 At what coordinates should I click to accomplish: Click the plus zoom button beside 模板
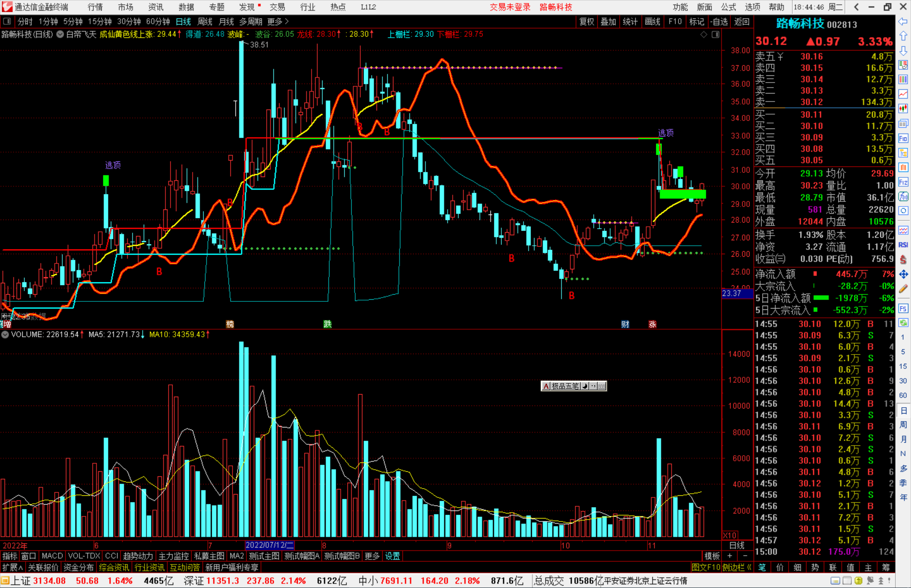coord(730,556)
